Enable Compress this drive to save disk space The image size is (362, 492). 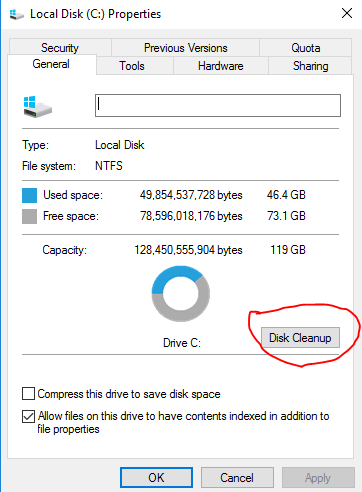(x=28, y=394)
